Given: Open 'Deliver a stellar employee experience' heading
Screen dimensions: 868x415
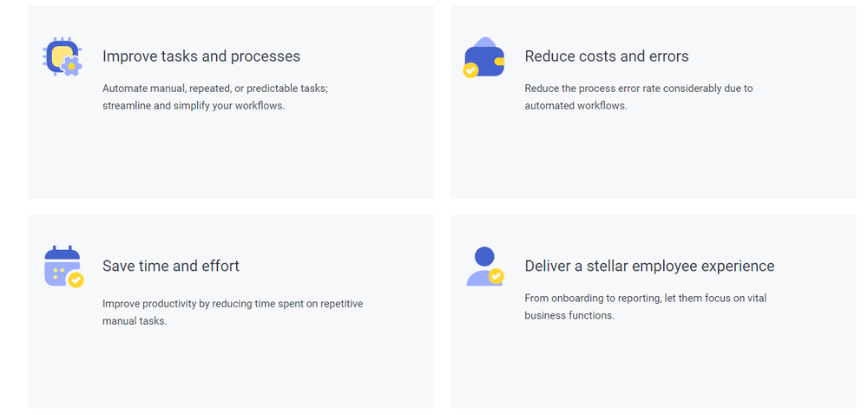Looking at the screenshot, I should pyautogui.click(x=649, y=267).
